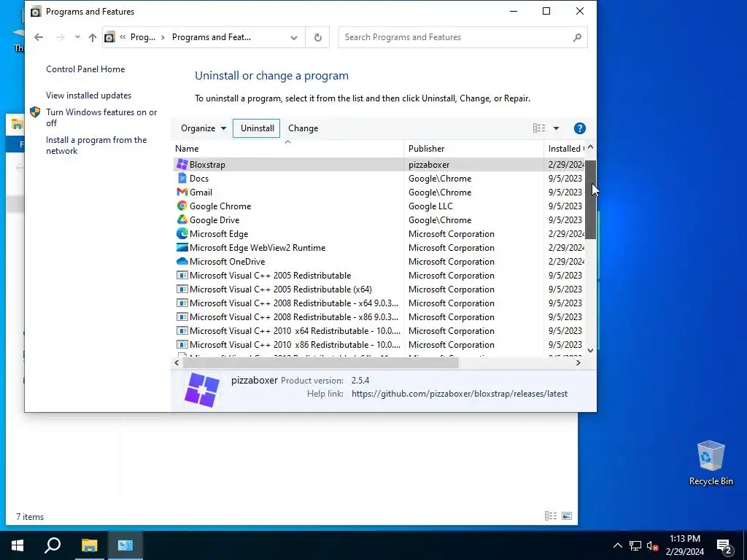Click the Control Panel taskbar button
This screenshot has height=560, width=747.
pyautogui.click(x=125, y=545)
